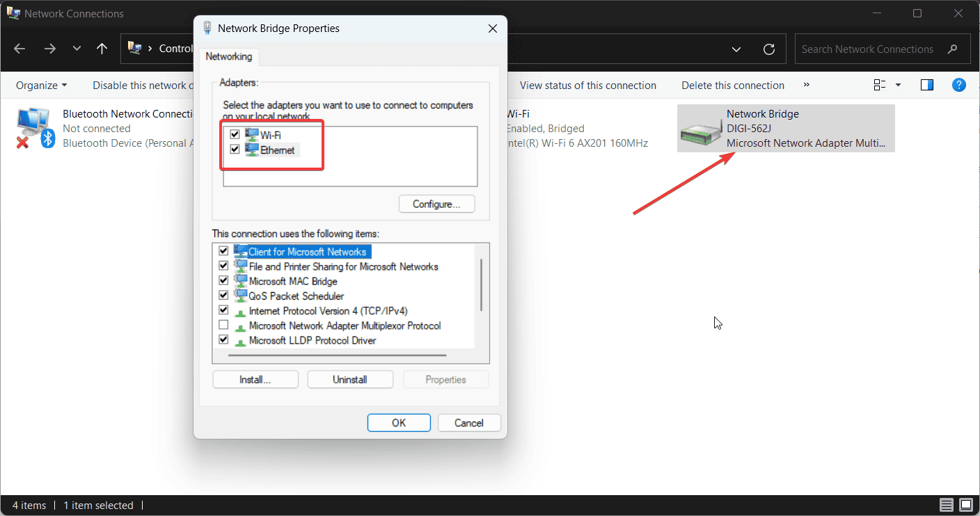Open the Organize menu
980x516 pixels.
click(42, 85)
